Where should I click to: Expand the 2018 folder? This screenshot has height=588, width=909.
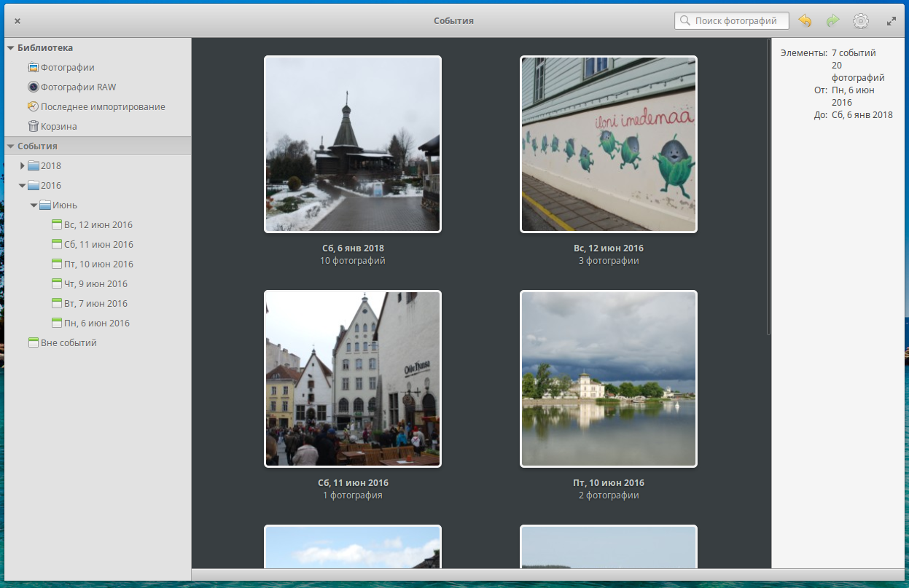pos(22,166)
